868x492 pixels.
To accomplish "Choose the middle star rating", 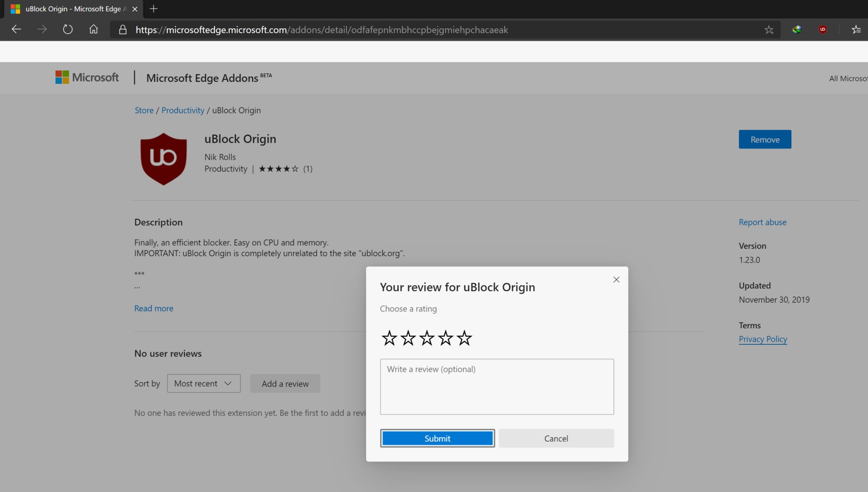I will pos(427,338).
